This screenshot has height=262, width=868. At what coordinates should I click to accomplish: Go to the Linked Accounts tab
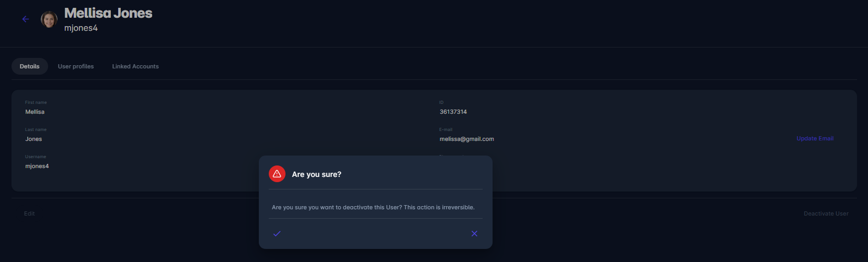(x=135, y=66)
